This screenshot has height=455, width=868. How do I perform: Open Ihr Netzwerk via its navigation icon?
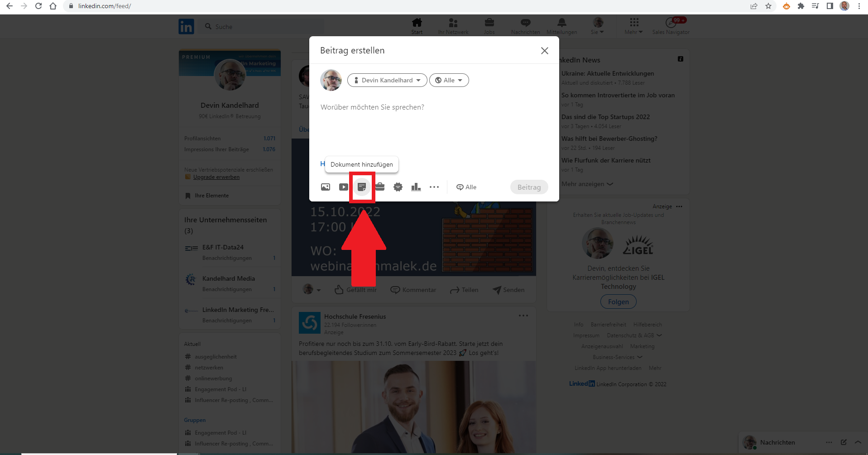[x=453, y=26]
